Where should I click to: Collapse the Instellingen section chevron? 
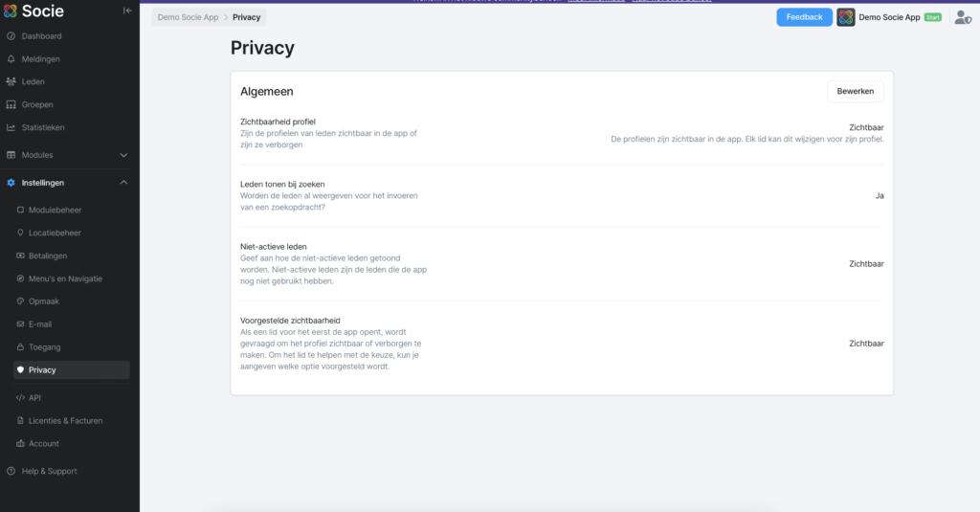pos(123,183)
